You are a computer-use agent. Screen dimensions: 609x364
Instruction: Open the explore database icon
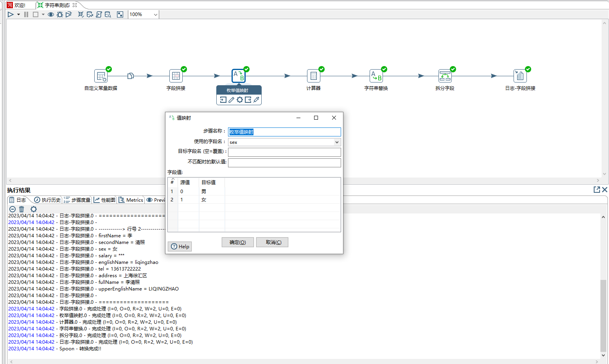click(x=108, y=14)
